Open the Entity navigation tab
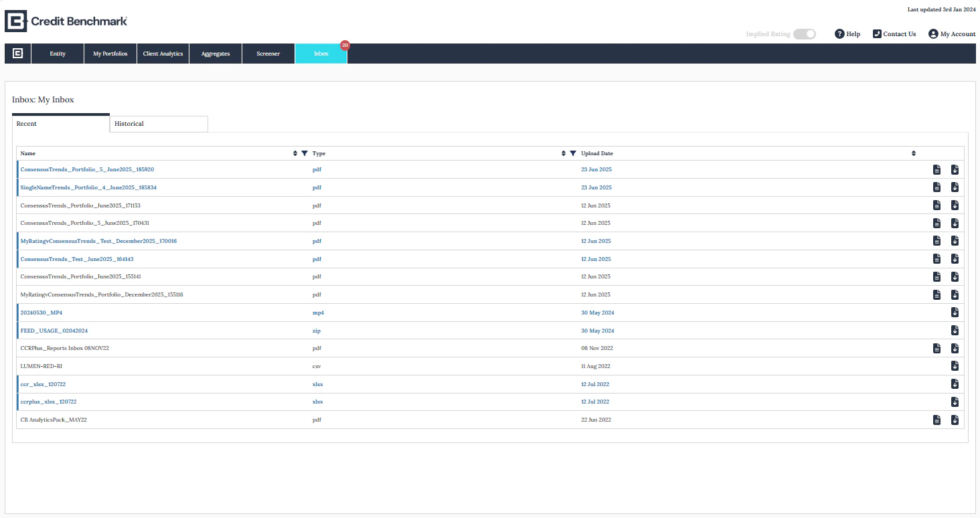 tap(58, 54)
